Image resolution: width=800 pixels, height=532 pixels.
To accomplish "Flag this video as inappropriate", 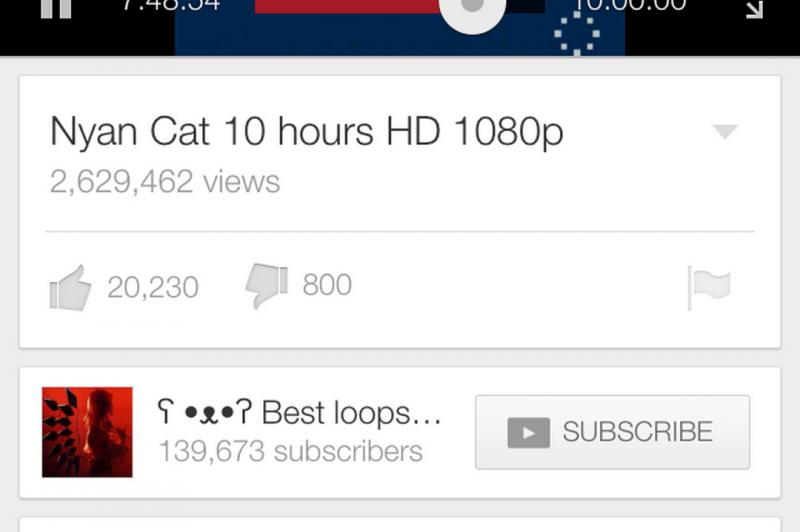I will (709, 288).
